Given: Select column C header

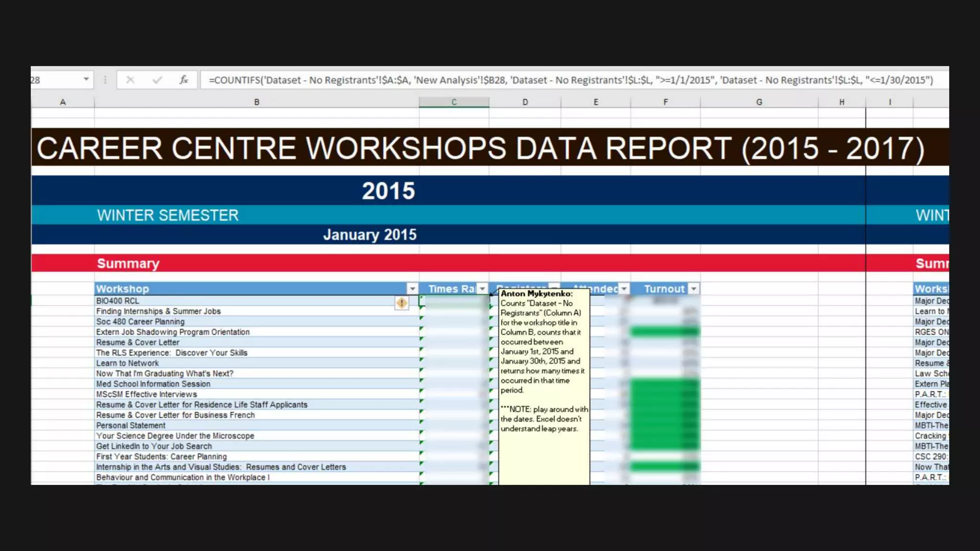Looking at the screenshot, I should (x=454, y=102).
